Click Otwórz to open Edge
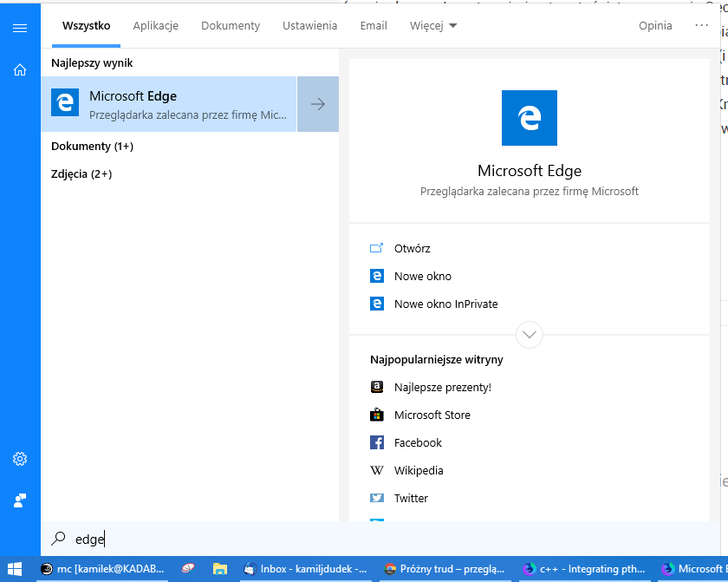The width and height of the screenshot is (728, 582). coord(412,249)
